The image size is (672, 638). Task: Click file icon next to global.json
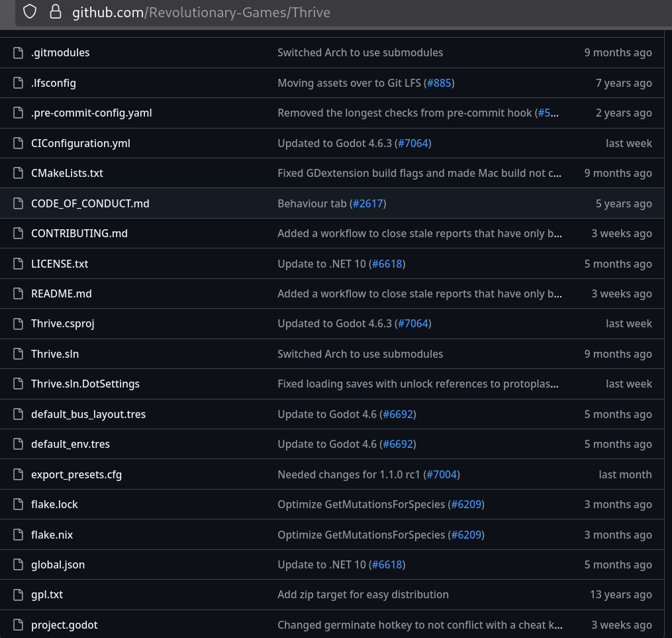click(x=18, y=564)
